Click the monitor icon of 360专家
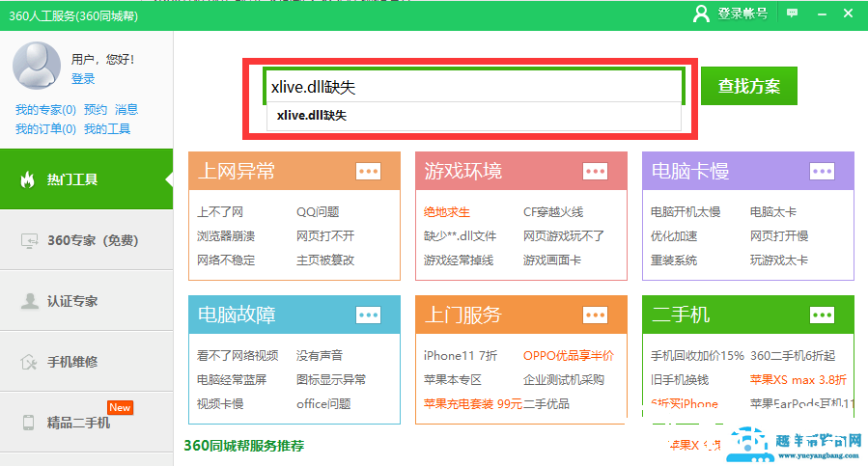This screenshot has width=868, height=466. point(29,241)
